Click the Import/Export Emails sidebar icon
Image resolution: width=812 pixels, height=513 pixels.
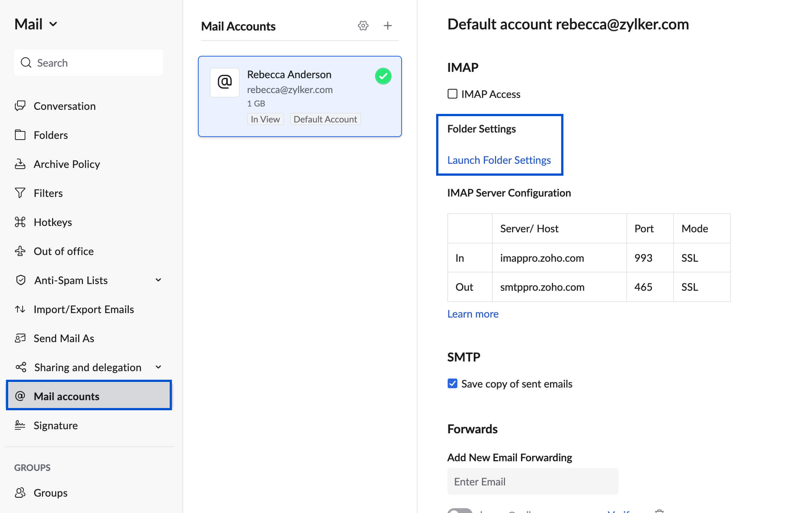pyautogui.click(x=20, y=309)
